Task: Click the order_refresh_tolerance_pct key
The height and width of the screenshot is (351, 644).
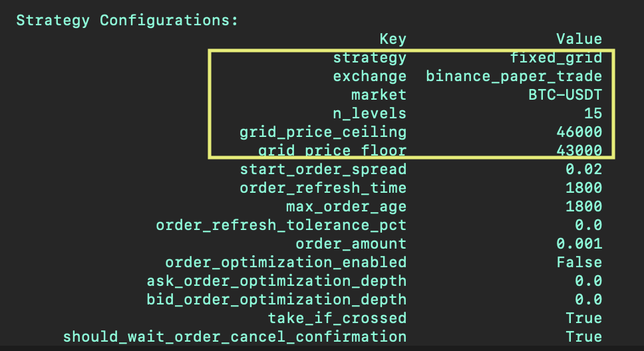Action: click(x=281, y=225)
